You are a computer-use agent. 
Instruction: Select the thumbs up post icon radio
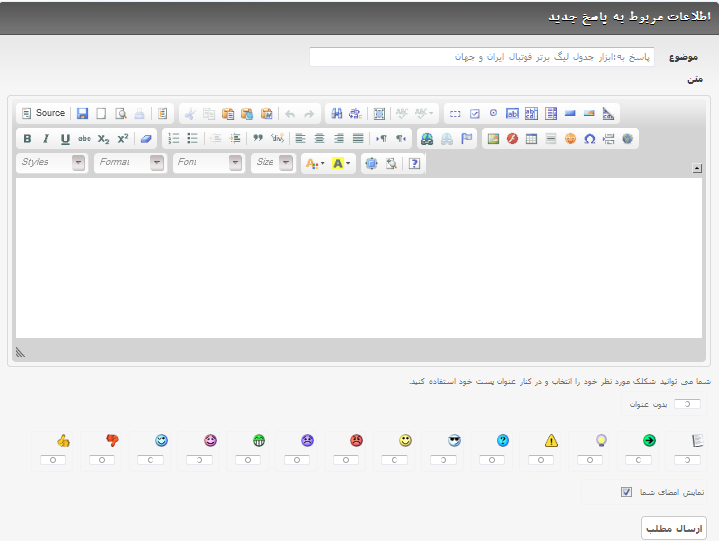coord(58,460)
